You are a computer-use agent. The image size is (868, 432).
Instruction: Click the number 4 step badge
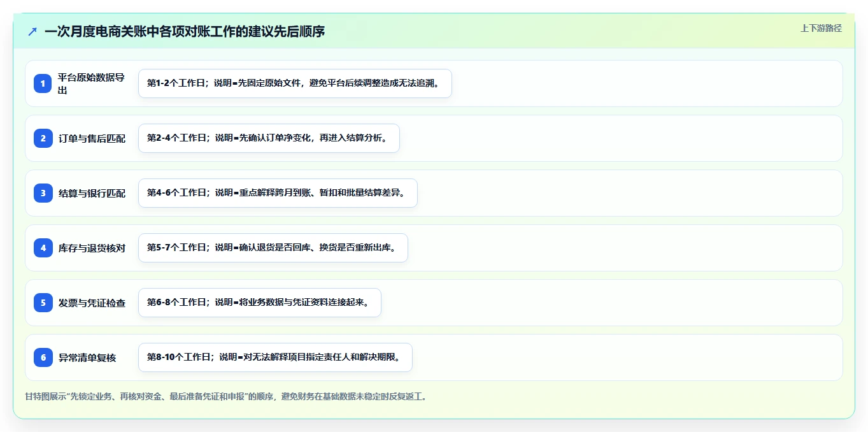click(x=43, y=248)
